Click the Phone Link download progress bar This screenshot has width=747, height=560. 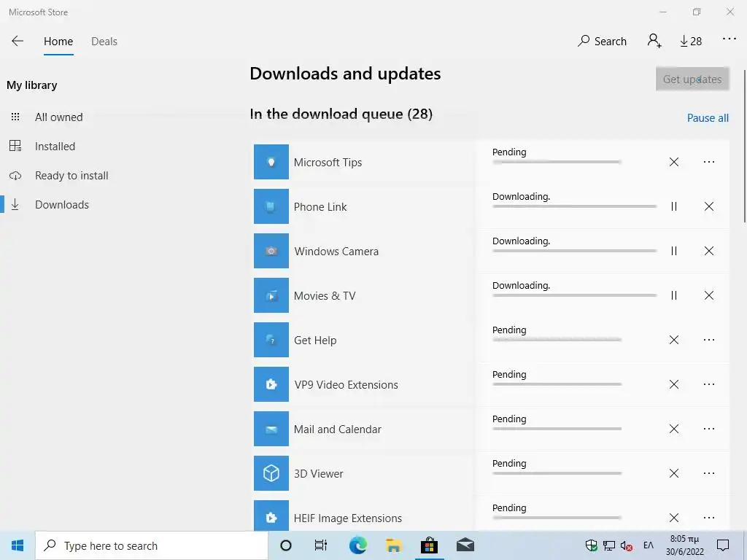tap(575, 206)
